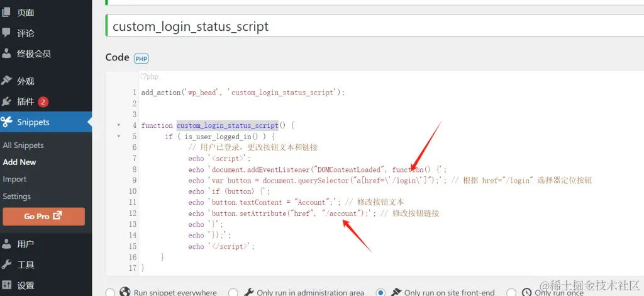The width and height of the screenshot is (644, 296).
Task: Select Run snippet everywhere radio button
Action: point(110,293)
